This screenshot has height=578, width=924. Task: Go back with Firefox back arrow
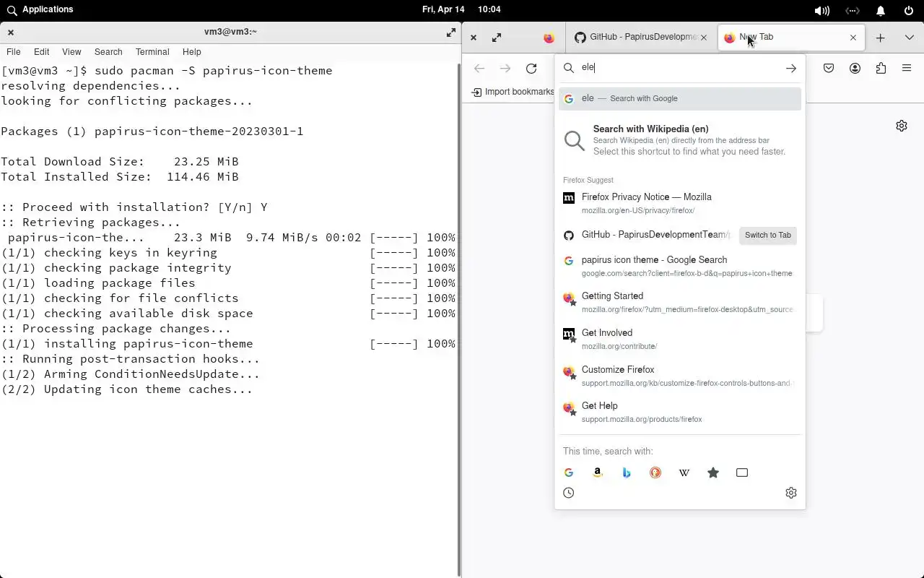tap(479, 68)
